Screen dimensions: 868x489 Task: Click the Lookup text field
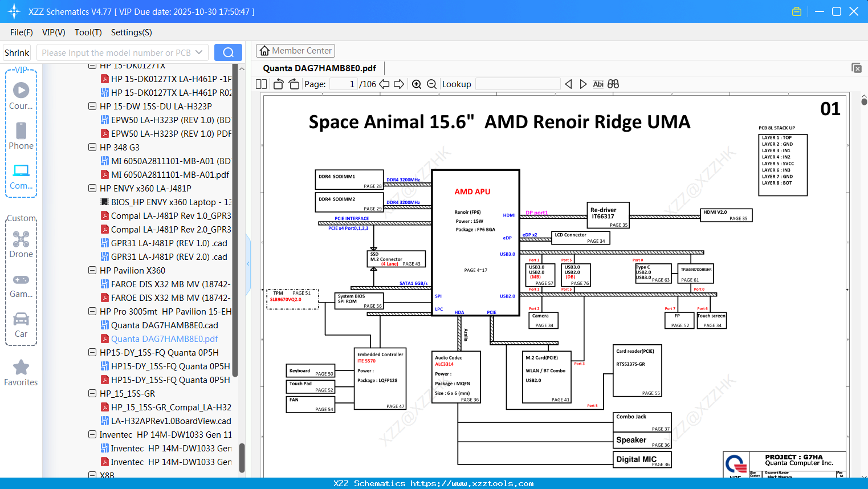coord(517,84)
